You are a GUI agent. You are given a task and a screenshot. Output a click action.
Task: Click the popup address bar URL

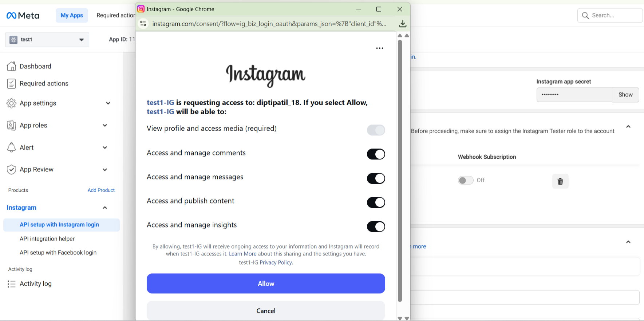[269, 24]
